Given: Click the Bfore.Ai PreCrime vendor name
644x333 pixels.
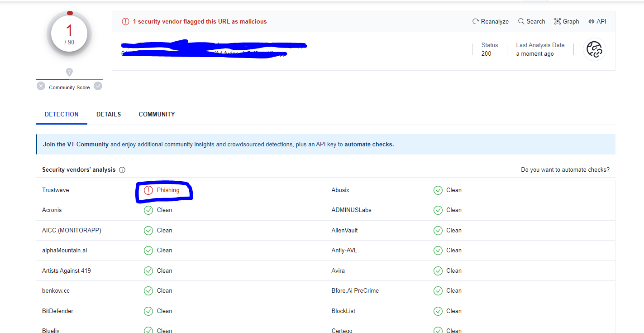Looking at the screenshot, I should pos(355,291).
